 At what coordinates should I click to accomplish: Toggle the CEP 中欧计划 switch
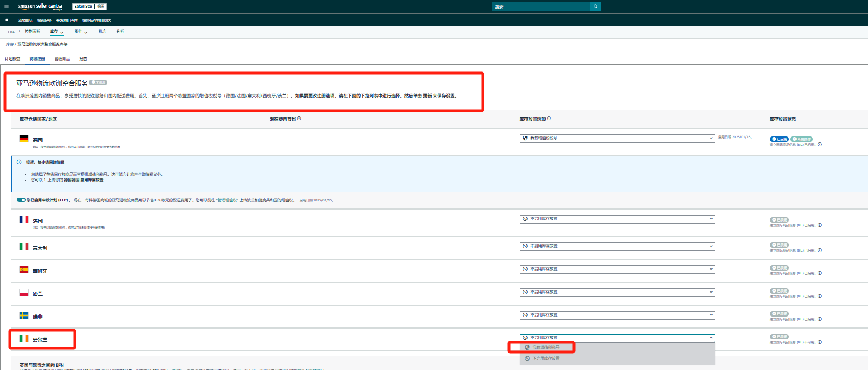[x=21, y=200]
